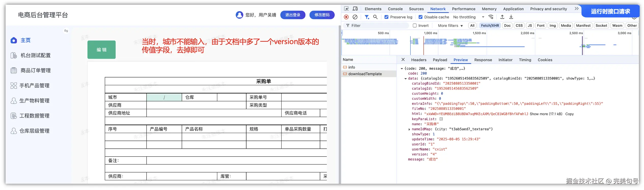This screenshot has height=190, width=644.
Task: Open the Application tab
Action: [513, 9]
